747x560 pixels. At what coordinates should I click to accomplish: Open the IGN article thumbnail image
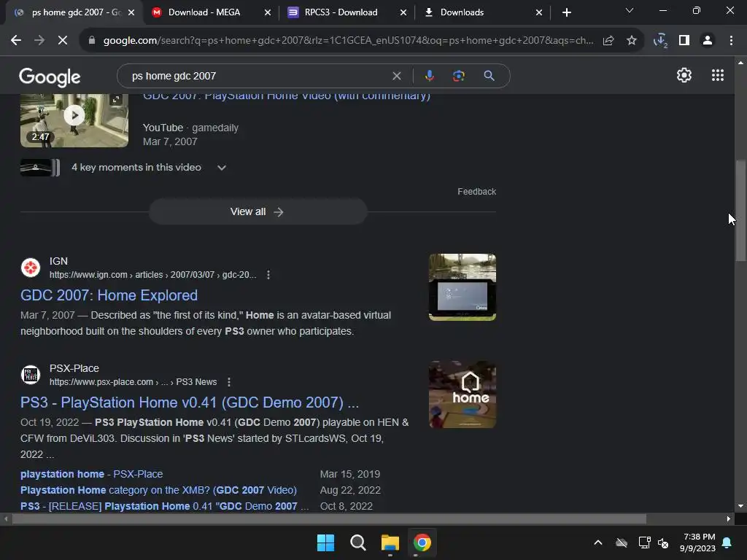point(462,287)
